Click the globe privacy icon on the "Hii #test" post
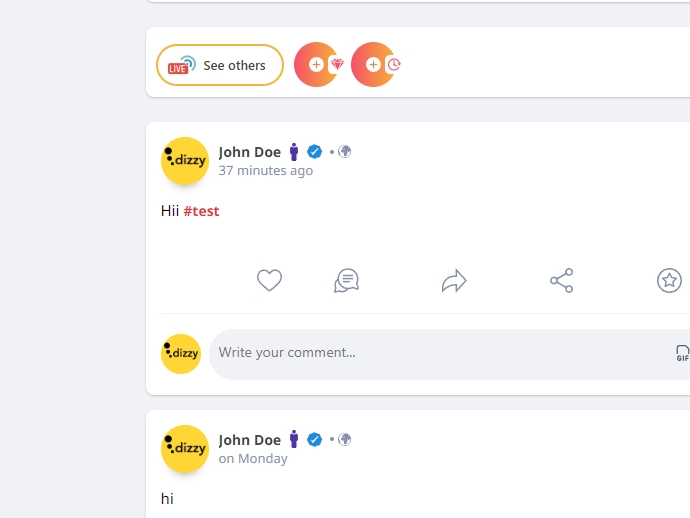This screenshot has height=518, width=690. (x=345, y=152)
